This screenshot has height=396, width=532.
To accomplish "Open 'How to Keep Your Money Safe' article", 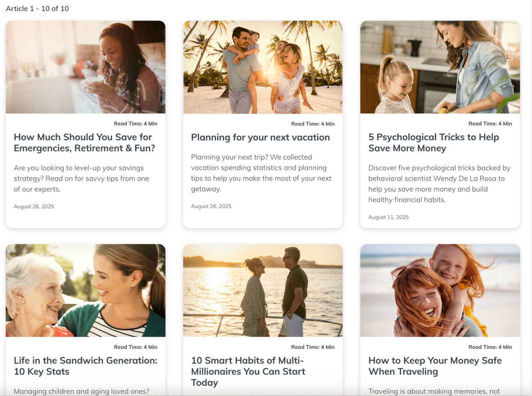I will click(x=435, y=366).
